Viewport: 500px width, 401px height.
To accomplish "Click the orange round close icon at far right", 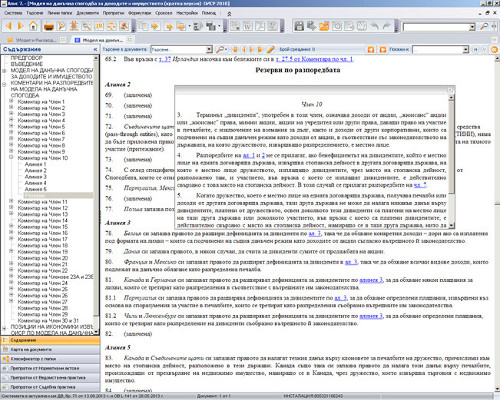I will tap(495, 50).
